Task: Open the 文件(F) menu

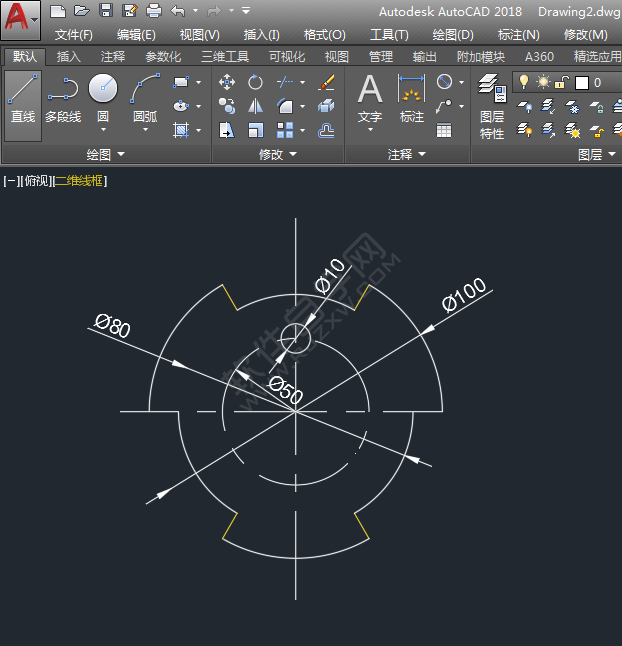Action: click(x=74, y=34)
